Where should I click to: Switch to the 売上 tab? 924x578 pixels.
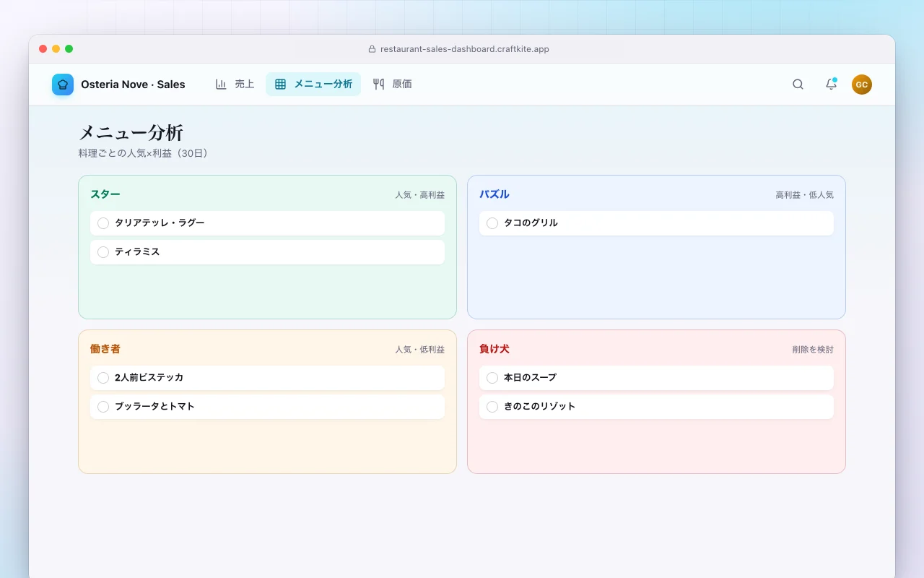235,84
